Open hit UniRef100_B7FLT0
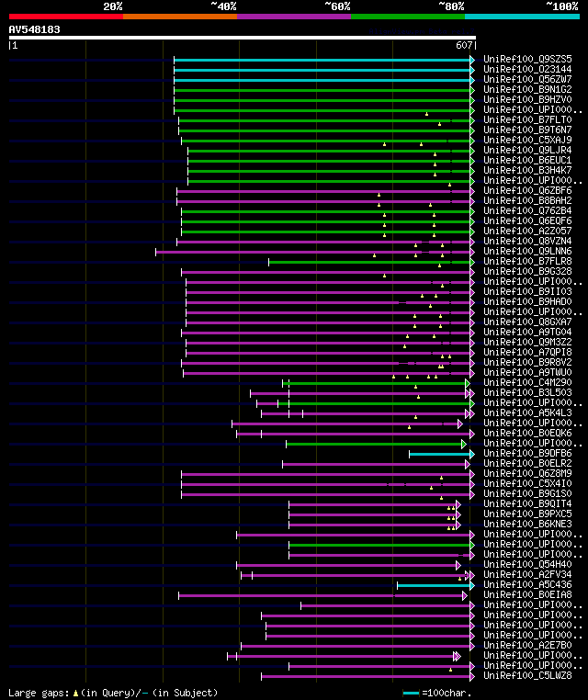 click(x=527, y=119)
